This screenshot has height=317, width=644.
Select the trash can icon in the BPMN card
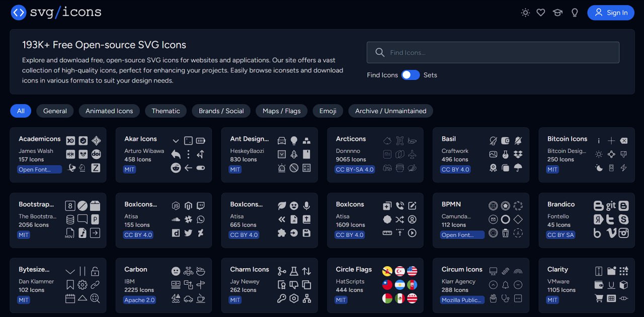(506, 233)
